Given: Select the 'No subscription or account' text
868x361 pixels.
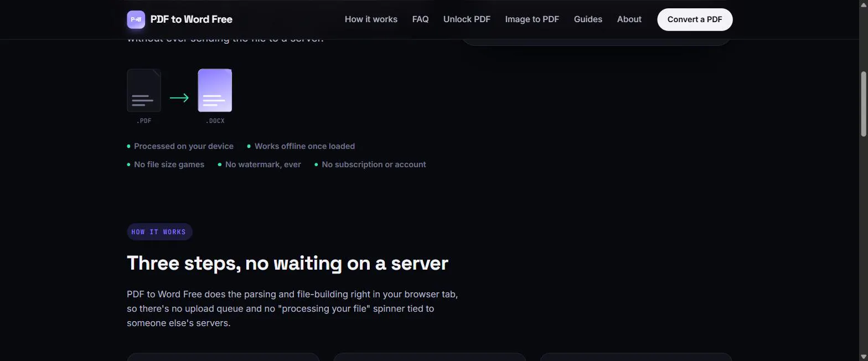Looking at the screenshot, I should pyautogui.click(x=374, y=164).
